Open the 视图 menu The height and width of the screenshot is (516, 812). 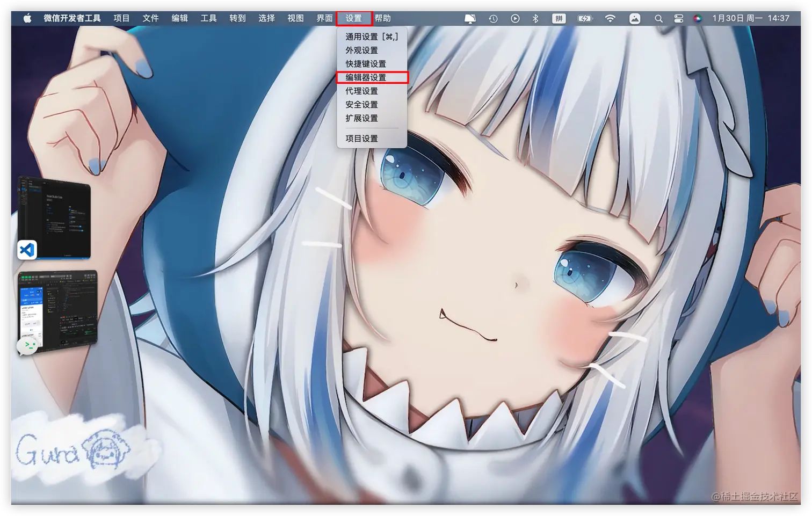tap(295, 18)
